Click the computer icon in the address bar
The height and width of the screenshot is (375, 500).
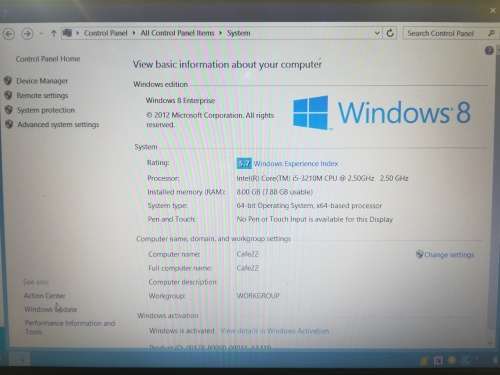coord(67,33)
